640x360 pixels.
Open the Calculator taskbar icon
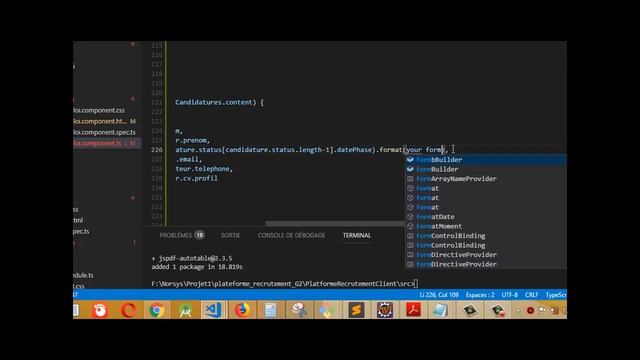point(270,310)
